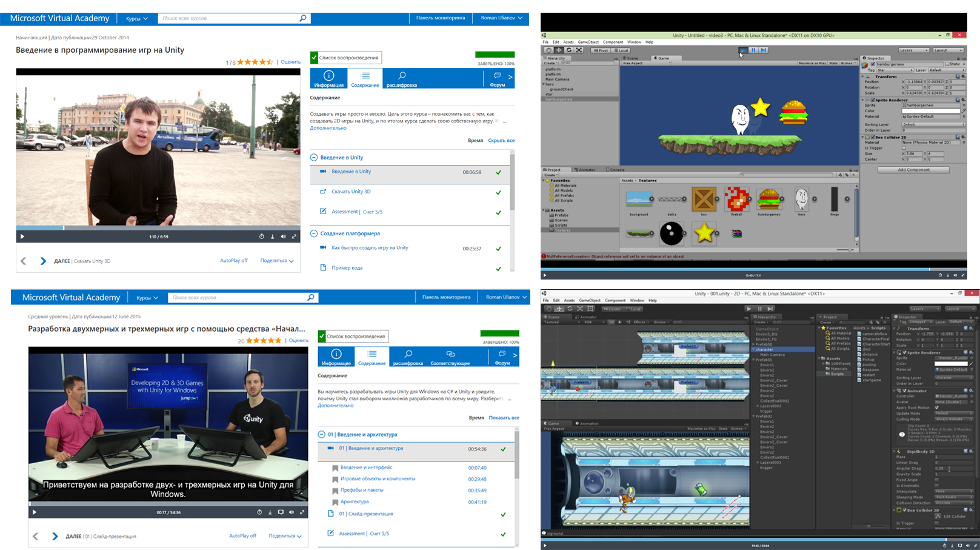Open Курсы dropdown in the top Academy header
This screenshot has height=550, width=980.
[x=137, y=18]
